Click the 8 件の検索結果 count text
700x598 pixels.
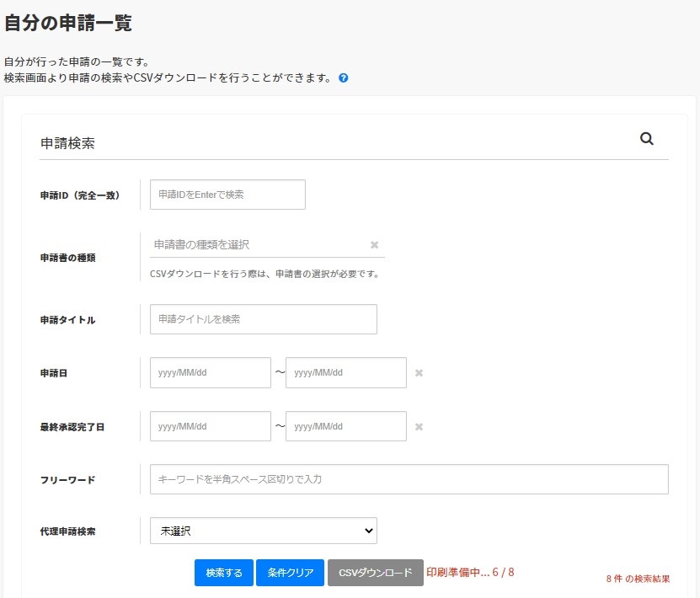pyautogui.click(x=638, y=579)
